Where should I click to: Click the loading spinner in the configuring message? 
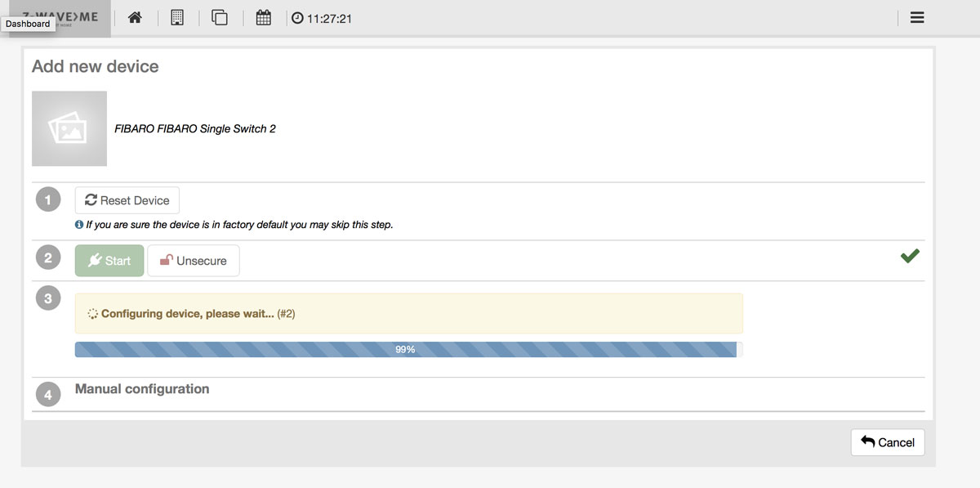tap(93, 314)
